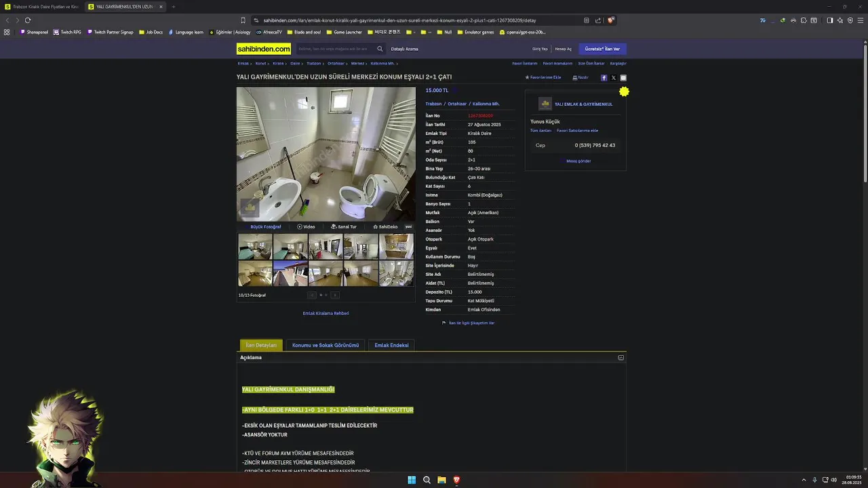Click the main bathroom photo
868x488 pixels.
point(326,154)
